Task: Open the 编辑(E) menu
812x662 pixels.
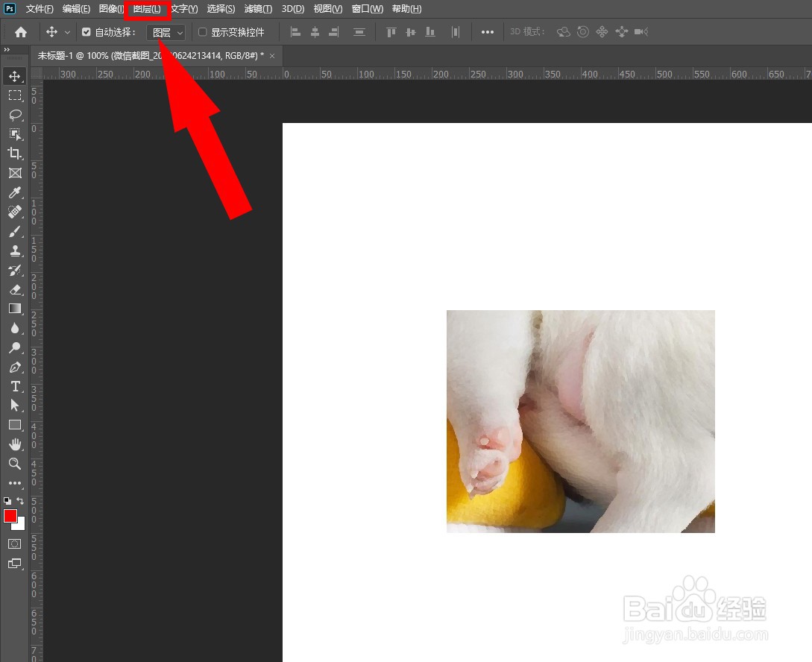Action: tap(76, 9)
